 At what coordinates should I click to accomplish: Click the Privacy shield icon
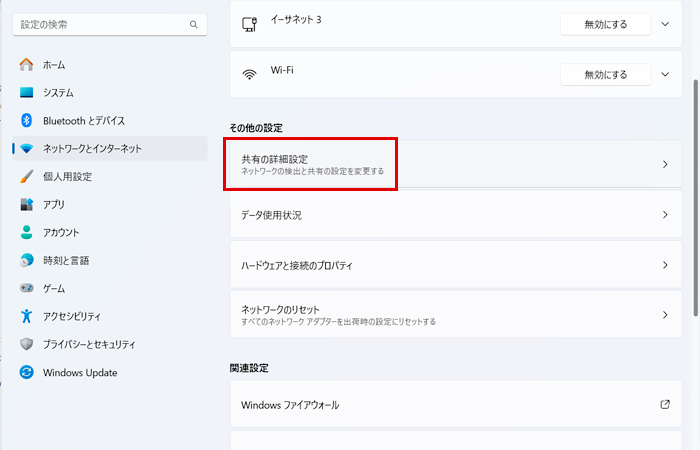point(26,344)
